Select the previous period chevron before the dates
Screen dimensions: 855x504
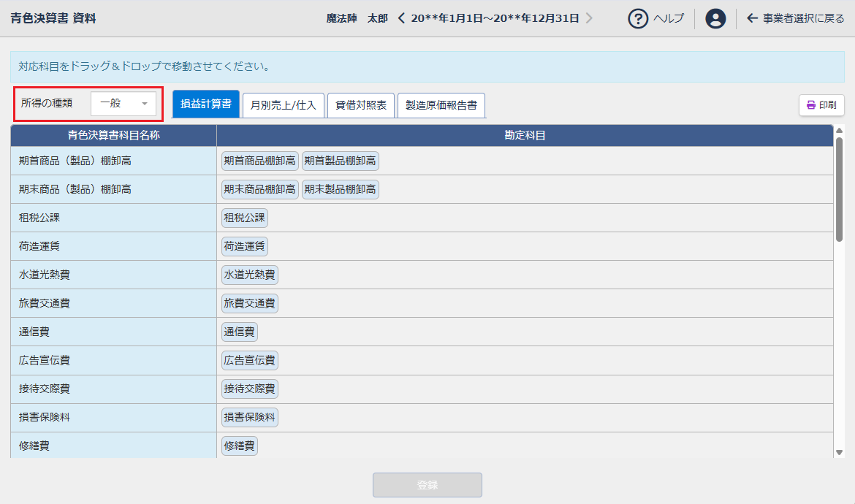pos(400,20)
